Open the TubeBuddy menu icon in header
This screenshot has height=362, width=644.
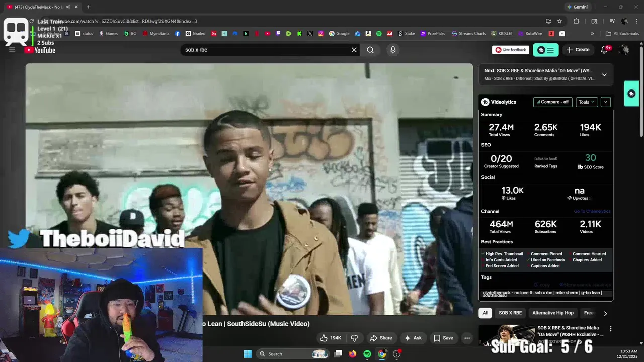pyautogui.click(x=545, y=50)
